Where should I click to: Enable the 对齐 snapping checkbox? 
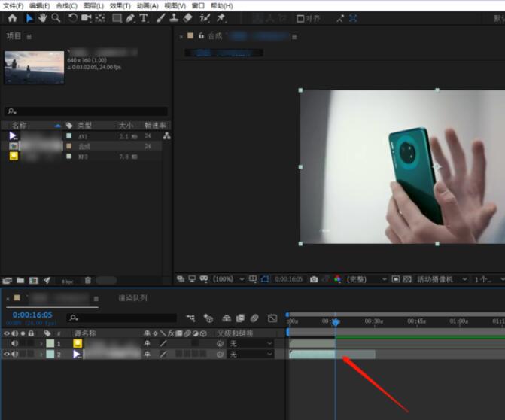point(301,18)
